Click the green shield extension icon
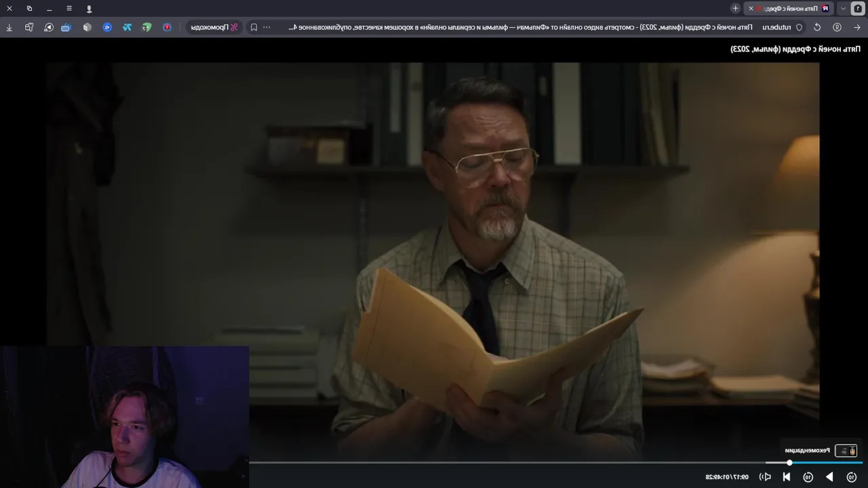Screen dimensions: 868x488 (146, 27)
